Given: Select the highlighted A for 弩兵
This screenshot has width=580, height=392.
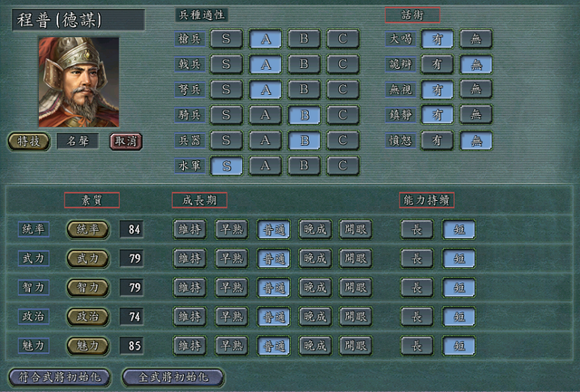Looking at the screenshot, I should [266, 90].
